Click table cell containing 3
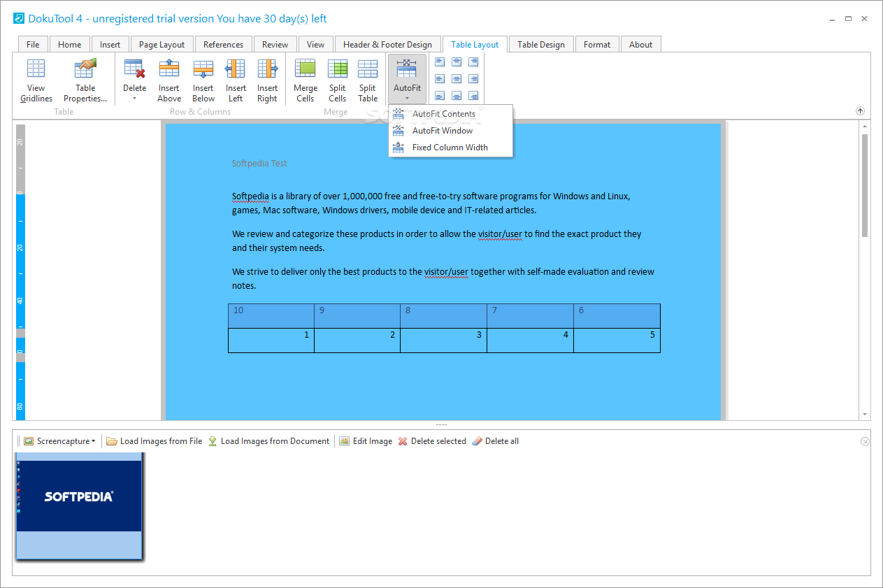Viewport: 883px width, 588px height. (443, 340)
